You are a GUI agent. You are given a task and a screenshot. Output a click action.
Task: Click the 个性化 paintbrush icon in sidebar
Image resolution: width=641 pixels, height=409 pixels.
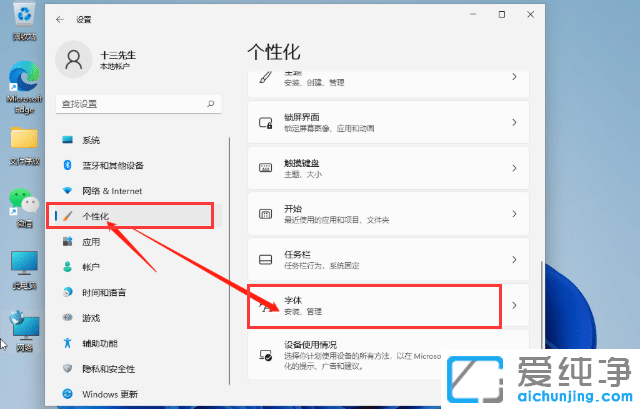tap(67, 216)
